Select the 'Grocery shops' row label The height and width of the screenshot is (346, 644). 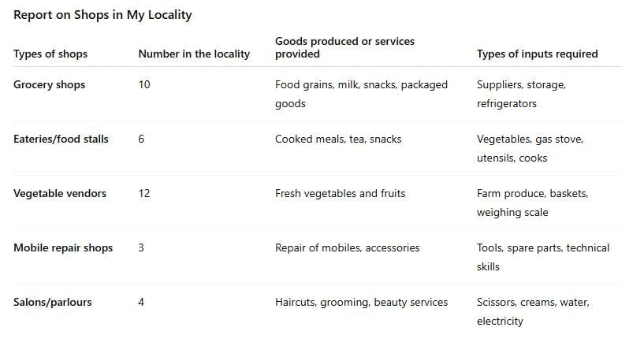click(49, 84)
